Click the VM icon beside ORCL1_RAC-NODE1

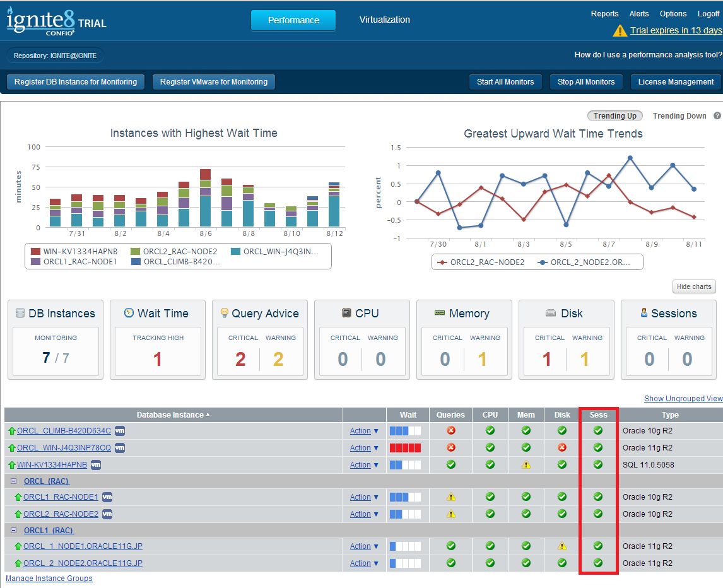click(x=107, y=497)
